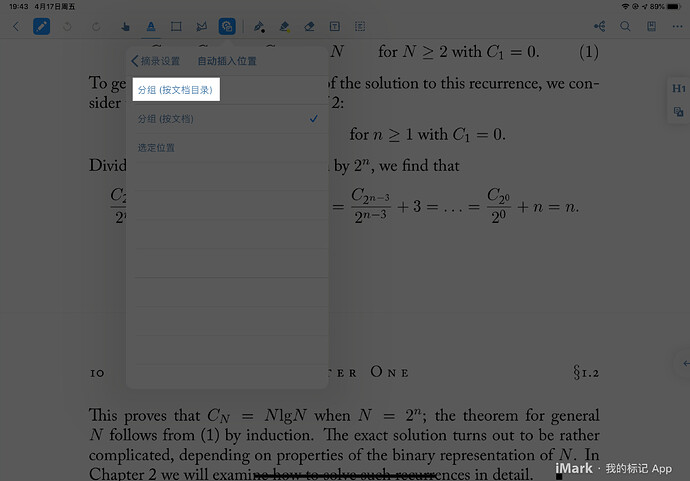The width and height of the screenshot is (690, 481).
Task: Click the Wi-Fi icon in status bar
Action: (625, 7)
